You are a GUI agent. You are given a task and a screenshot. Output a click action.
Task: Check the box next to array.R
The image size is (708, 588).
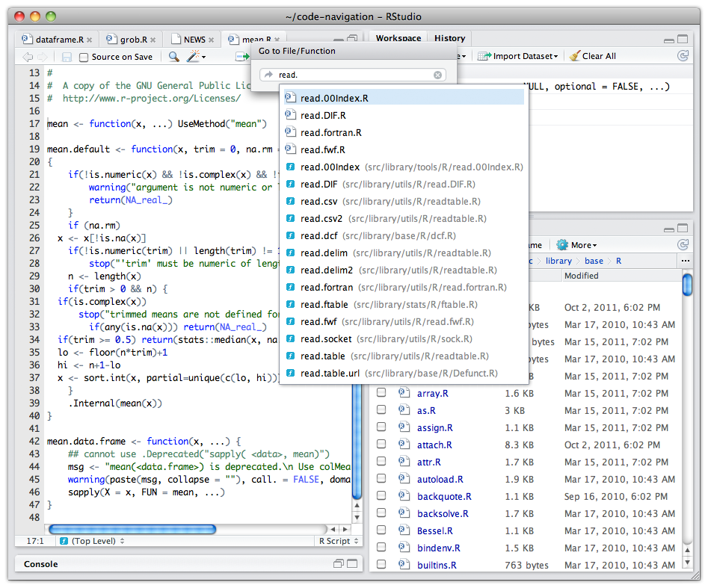[x=381, y=393]
